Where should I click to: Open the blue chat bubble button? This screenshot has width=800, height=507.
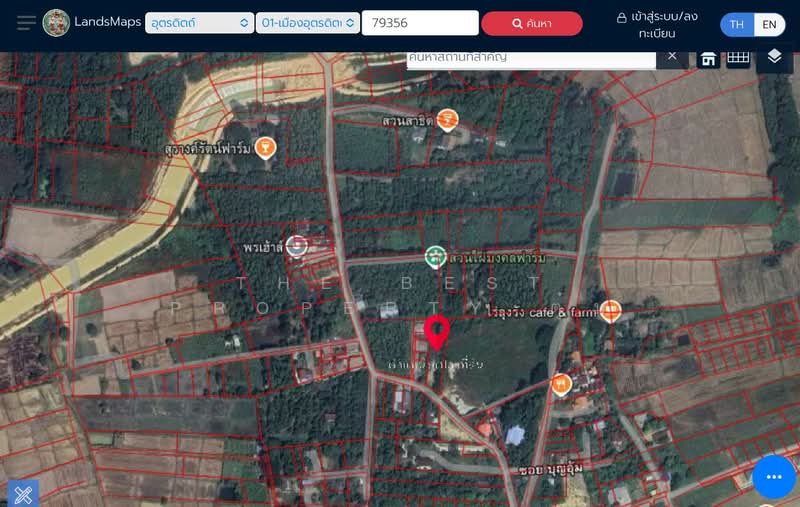pos(773,477)
